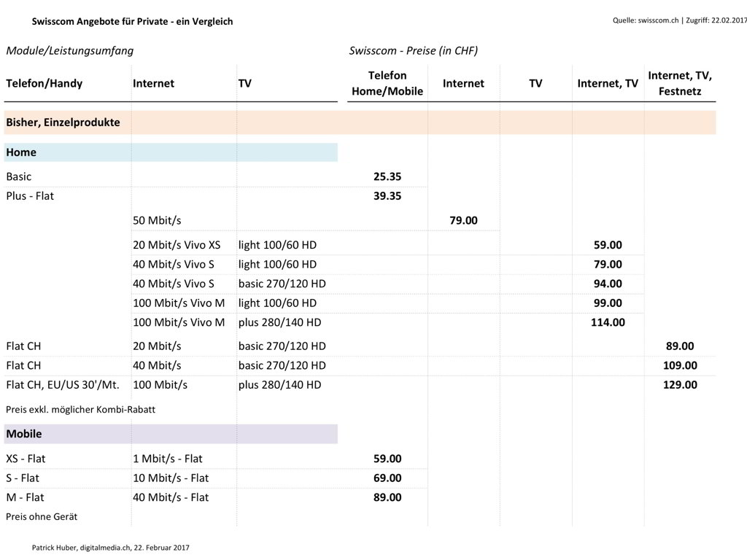Select '20 Mbit/s' in the first Flat CH row
The height and width of the screenshot is (560, 747).
[x=157, y=346]
